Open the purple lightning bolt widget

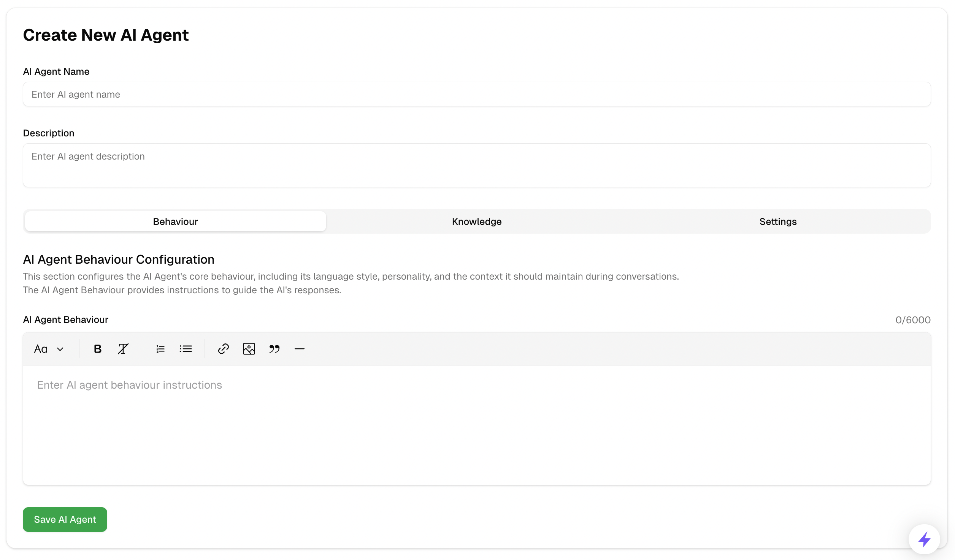pyautogui.click(x=924, y=539)
